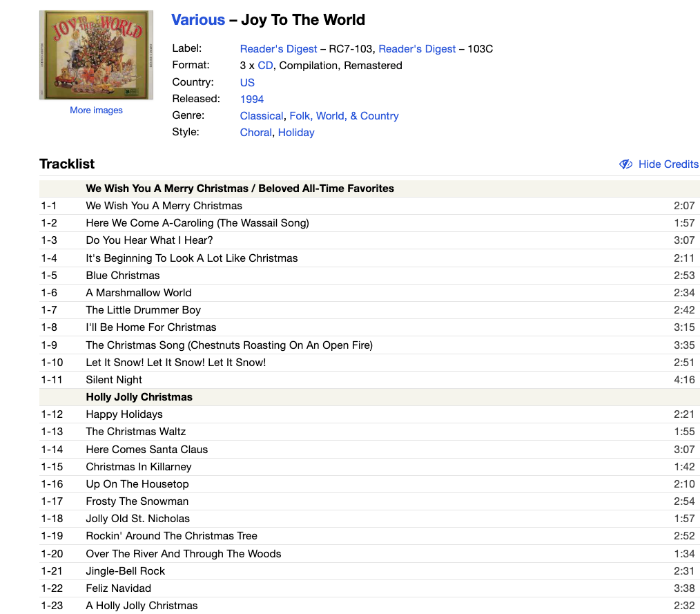Click the Tracklist heading
Image resolution: width=700 pixels, height=614 pixels.
coord(67,164)
